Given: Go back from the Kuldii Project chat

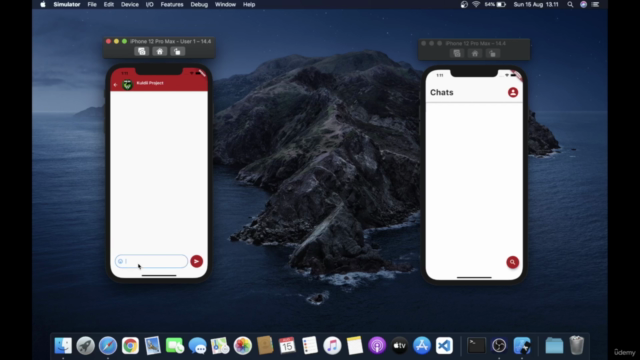Looking at the screenshot, I should 116,84.
